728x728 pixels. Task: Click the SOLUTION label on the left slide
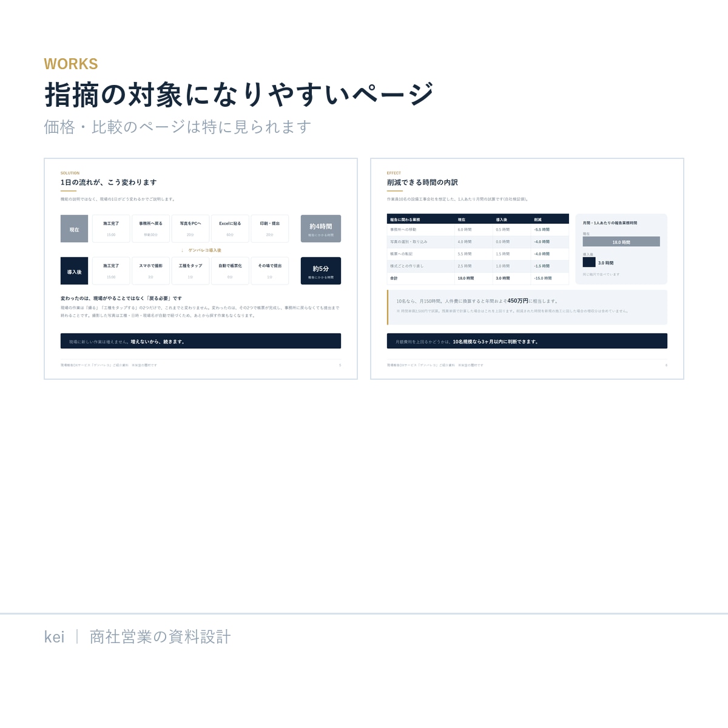70,173
